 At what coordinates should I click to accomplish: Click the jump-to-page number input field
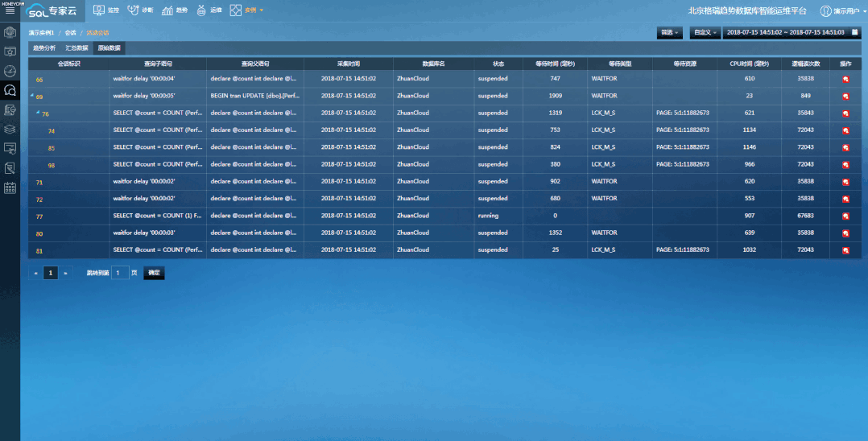pyautogui.click(x=120, y=273)
